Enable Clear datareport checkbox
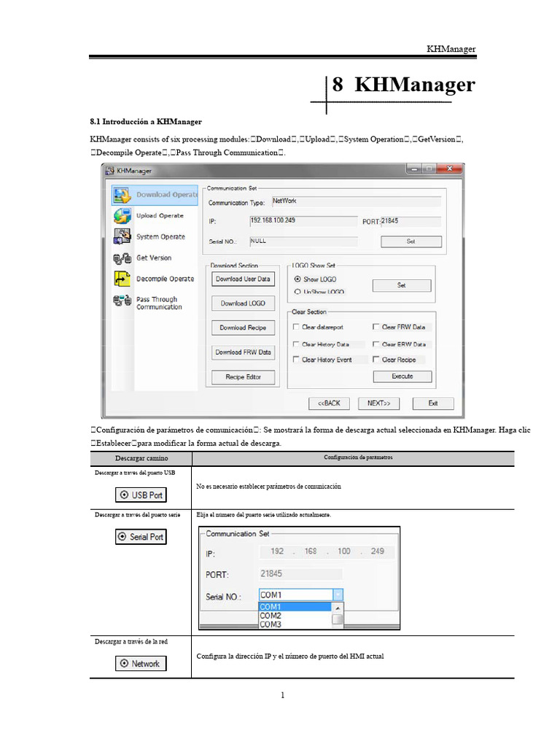 click(296, 327)
